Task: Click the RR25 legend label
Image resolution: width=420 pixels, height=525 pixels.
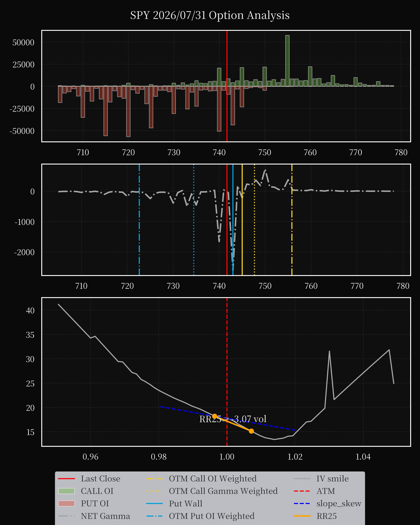Action: point(327,516)
